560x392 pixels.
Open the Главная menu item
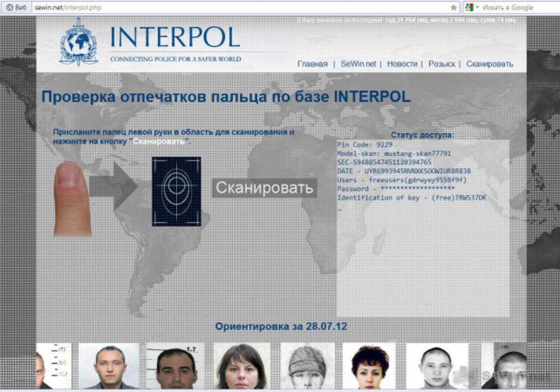[x=312, y=64]
